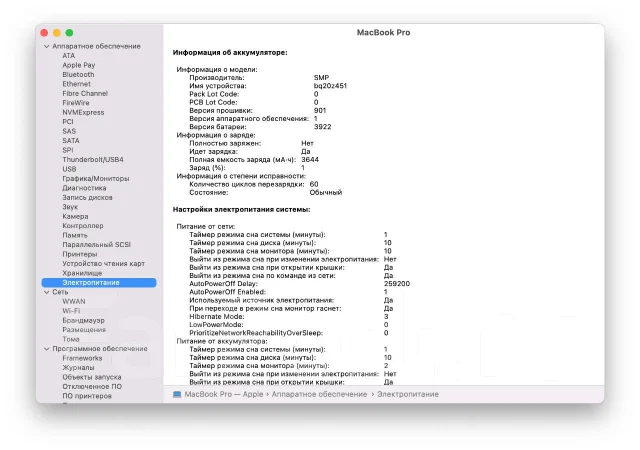Select Звук in hardware list
The height and width of the screenshot is (450, 640).
pos(70,207)
